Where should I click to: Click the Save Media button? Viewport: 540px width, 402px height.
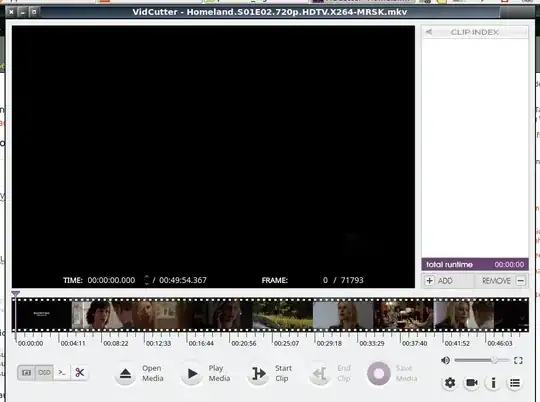click(378, 374)
